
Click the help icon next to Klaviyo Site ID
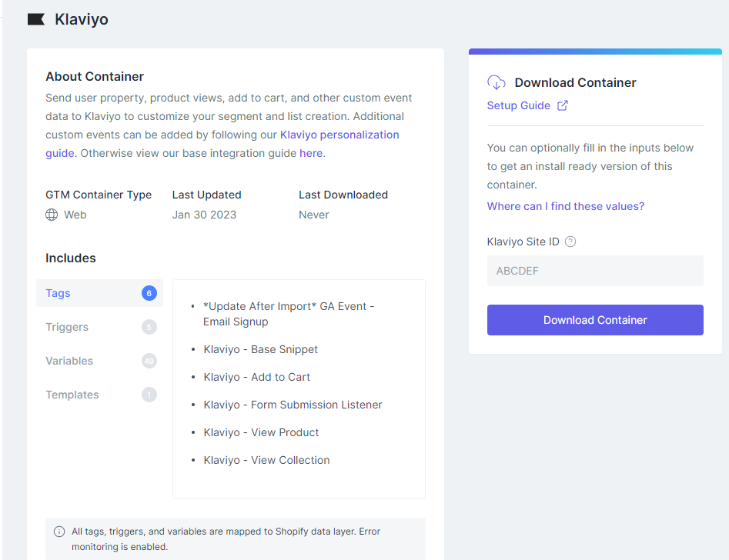(570, 242)
